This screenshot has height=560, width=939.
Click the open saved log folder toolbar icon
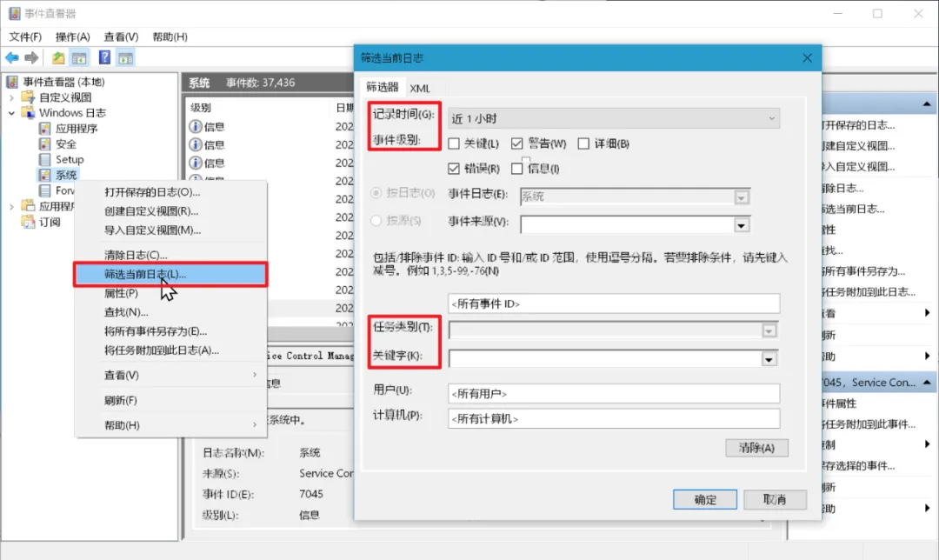tap(57, 57)
